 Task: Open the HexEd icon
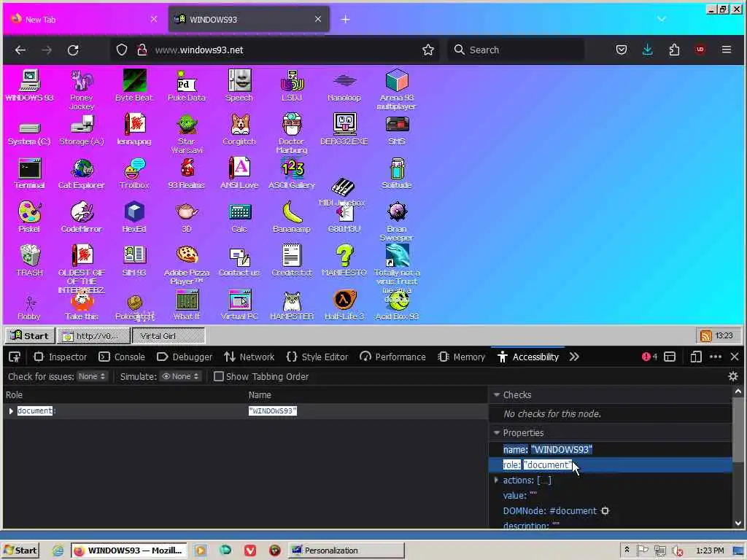134,217
